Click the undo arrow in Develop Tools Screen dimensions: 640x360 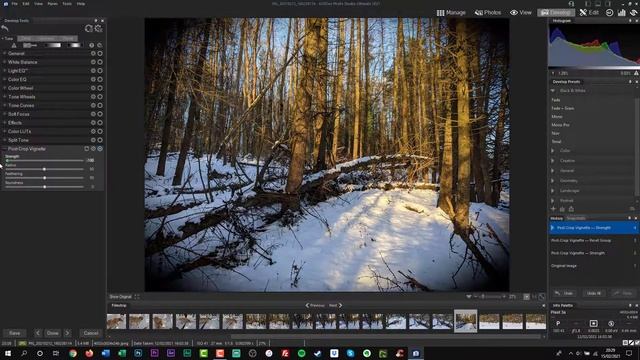[5, 28]
